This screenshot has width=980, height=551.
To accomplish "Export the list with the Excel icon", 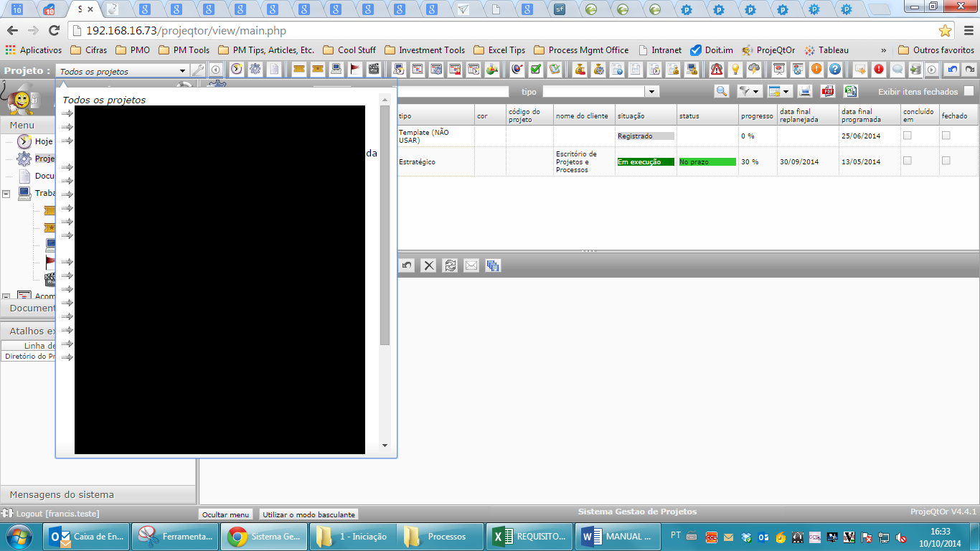I will coord(850,91).
